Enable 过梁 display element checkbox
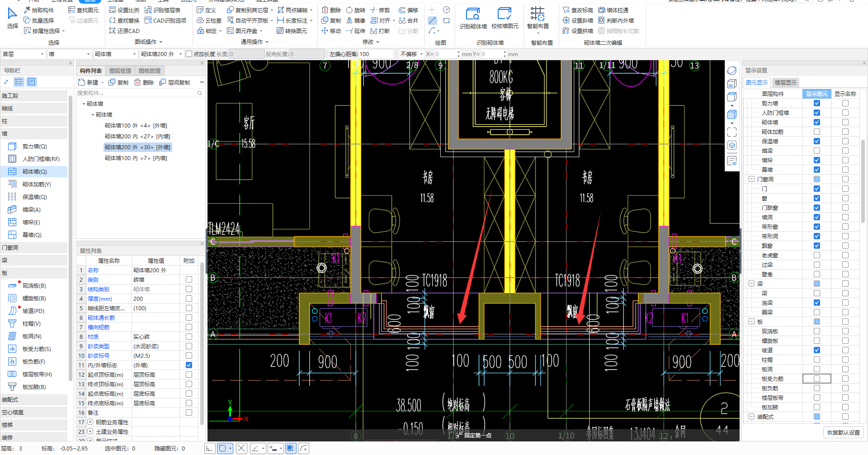This screenshot has width=868, height=455. (x=816, y=265)
